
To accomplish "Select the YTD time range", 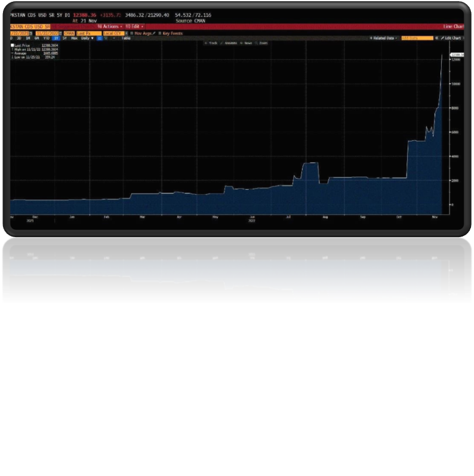I will (x=47, y=38).
